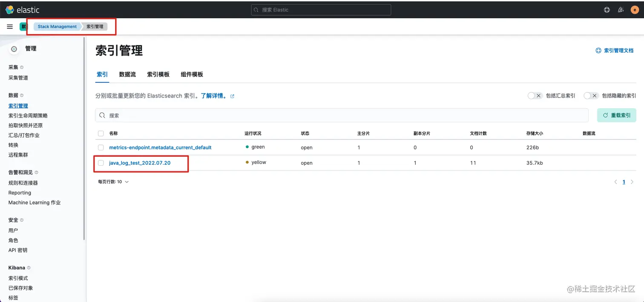Click the info icon next to 告警和洞见
This screenshot has width=644, height=302.
coord(36,173)
